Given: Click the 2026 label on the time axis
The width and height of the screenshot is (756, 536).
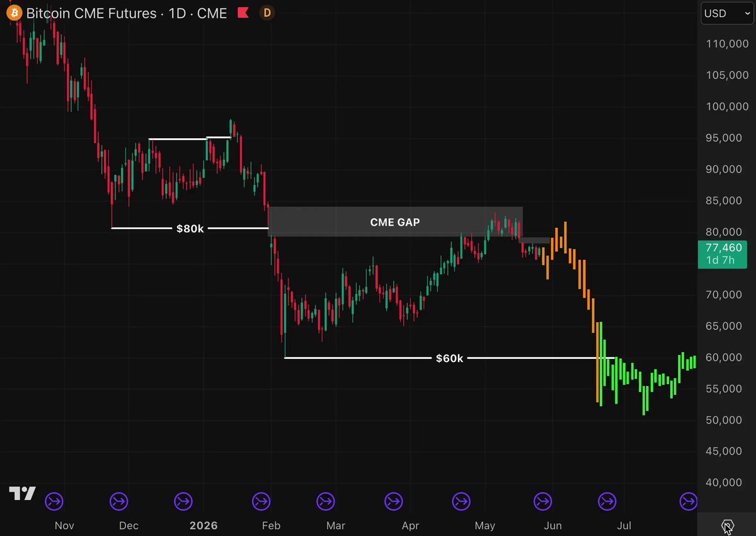Looking at the screenshot, I should [203, 525].
